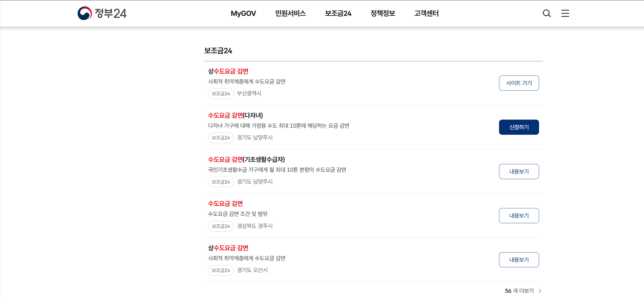644x300 pixels.
Task: Open the 수도요금 감면(다자녀) listing
Action: pyautogui.click(x=235, y=115)
